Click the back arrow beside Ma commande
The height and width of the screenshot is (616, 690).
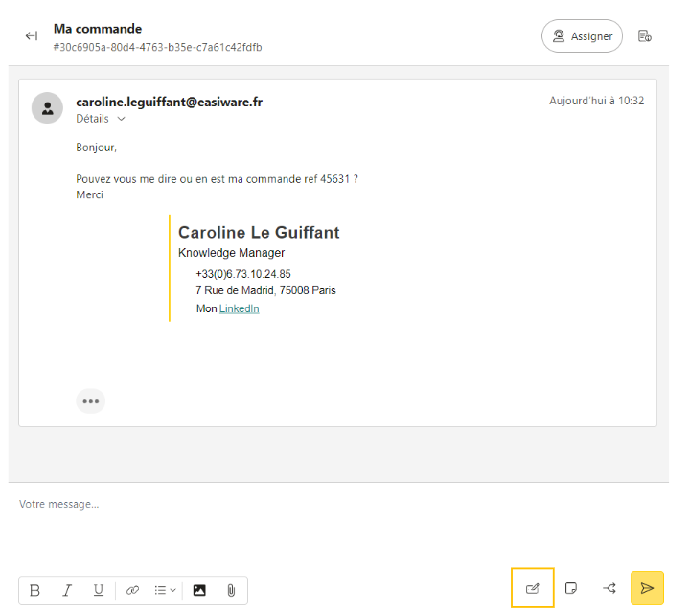point(32,36)
